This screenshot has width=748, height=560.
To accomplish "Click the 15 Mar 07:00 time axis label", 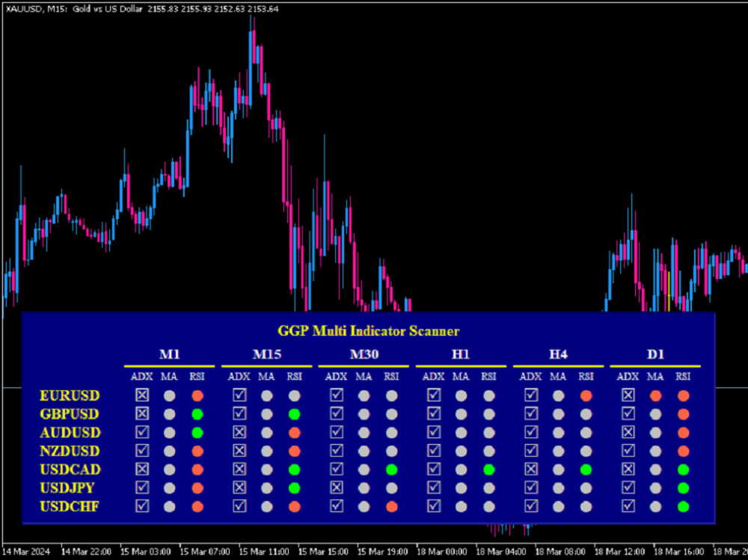I will (x=205, y=552).
